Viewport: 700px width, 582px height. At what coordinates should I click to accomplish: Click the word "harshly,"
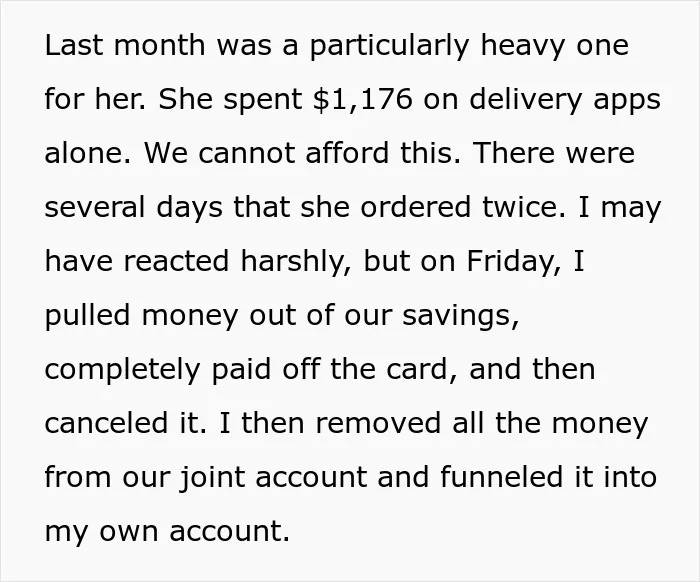coord(296,262)
